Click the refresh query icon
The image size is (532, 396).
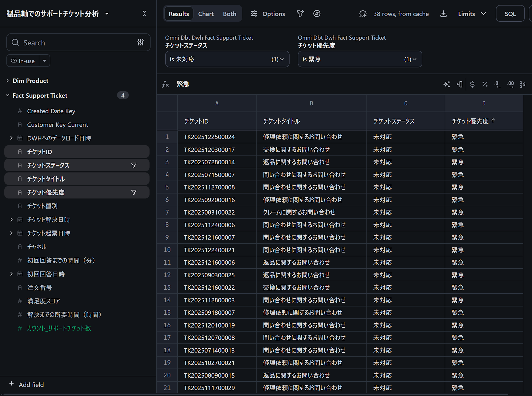pos(363,14)
